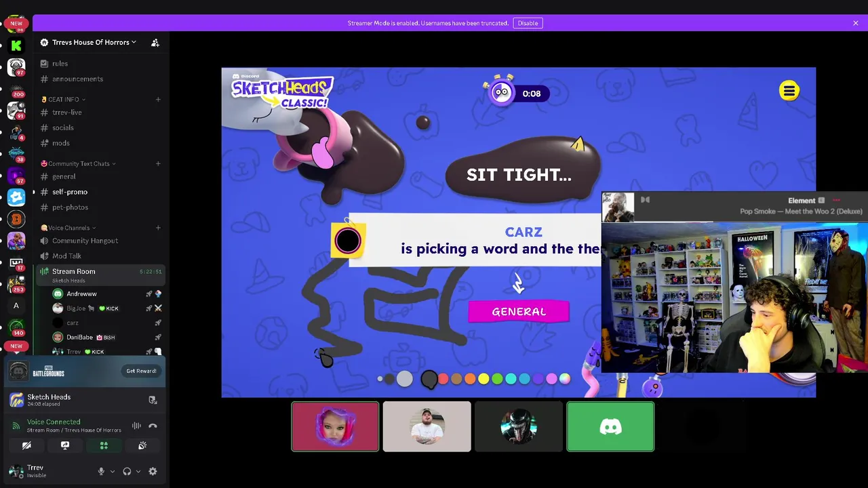Open the PUBG Battlegrounds quest banner

coord(85,371)
